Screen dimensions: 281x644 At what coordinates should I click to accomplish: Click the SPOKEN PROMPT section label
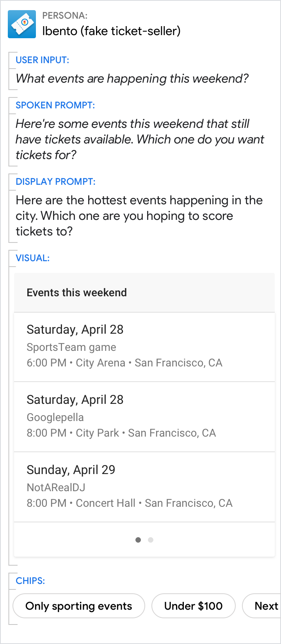click(55, 105)
